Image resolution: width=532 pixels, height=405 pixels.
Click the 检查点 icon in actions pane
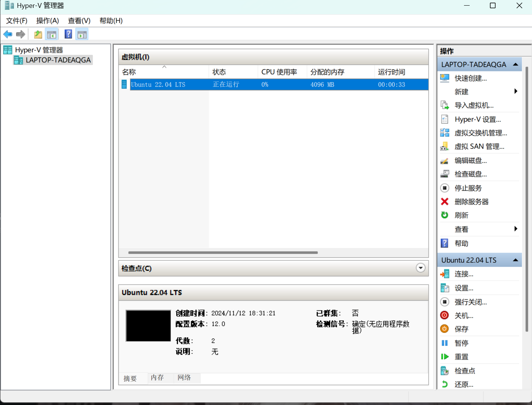coord(444,371)
